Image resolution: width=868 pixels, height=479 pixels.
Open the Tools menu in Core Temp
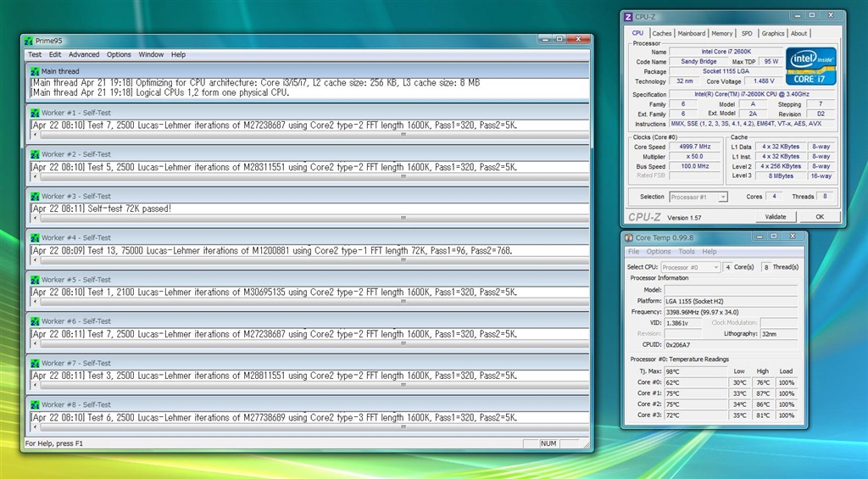(x=687, y=252)
